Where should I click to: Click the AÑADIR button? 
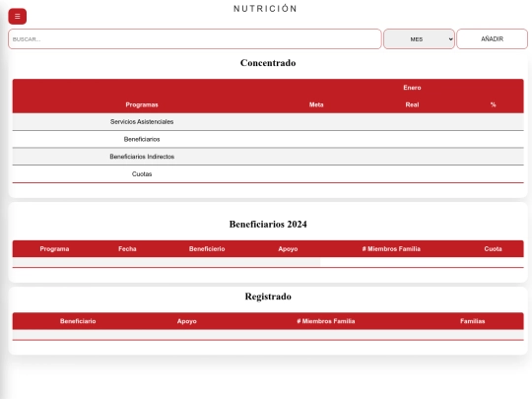(x=492, y=39)
